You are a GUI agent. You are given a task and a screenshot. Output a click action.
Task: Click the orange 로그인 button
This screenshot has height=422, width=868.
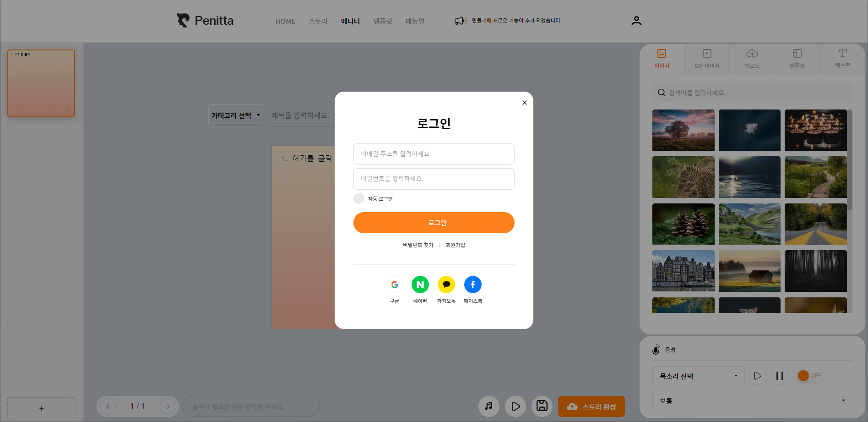pos(434,223)
